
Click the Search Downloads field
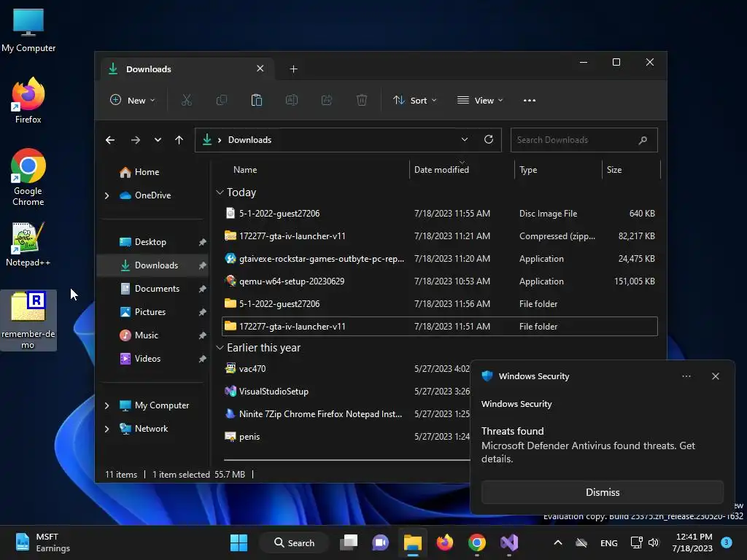coord(584,140)
